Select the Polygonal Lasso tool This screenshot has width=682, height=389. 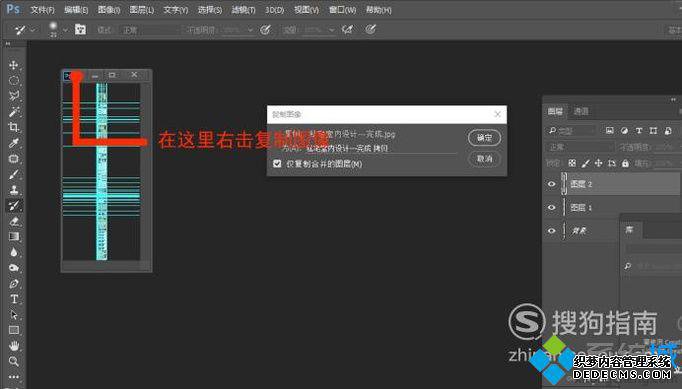click(13, 96)
